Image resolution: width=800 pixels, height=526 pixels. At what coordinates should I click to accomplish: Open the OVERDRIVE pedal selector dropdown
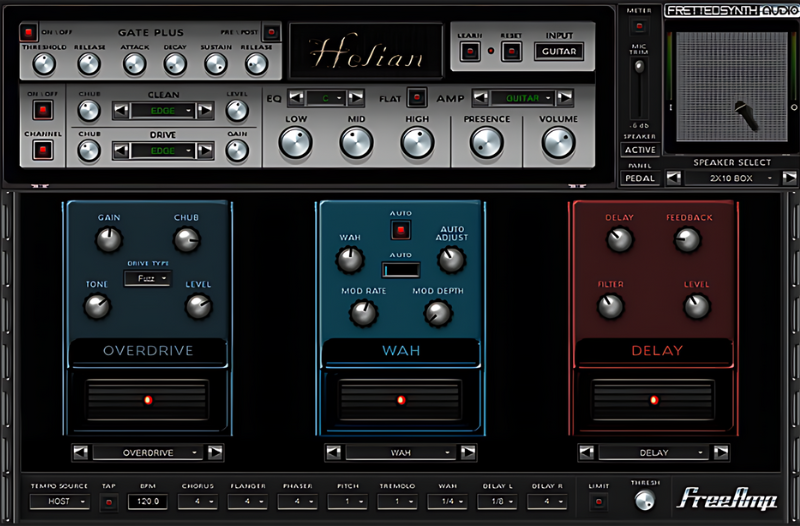click(x=147, y=453)
